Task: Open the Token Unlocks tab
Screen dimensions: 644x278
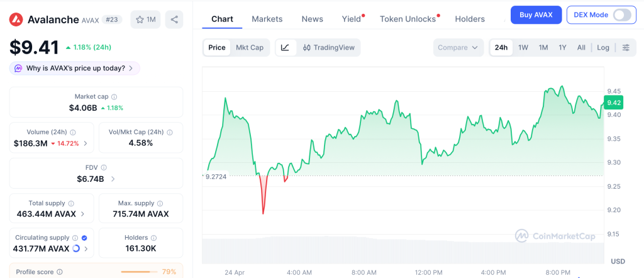Action: [408, 19]
